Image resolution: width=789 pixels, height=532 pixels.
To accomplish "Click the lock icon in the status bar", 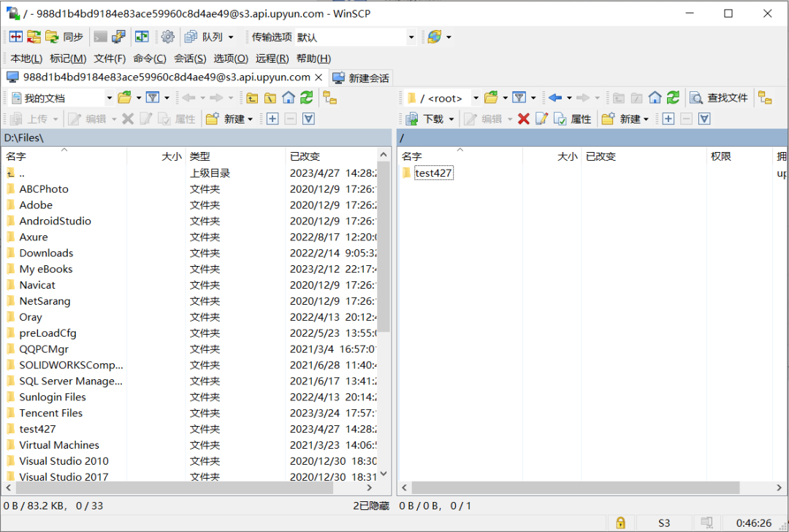I will tap(621, 523).
